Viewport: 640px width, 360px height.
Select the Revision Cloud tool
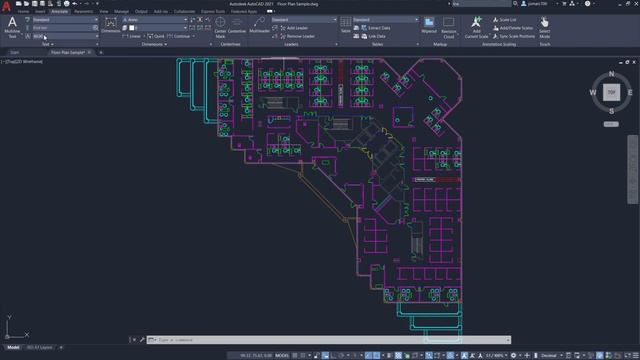[x=449, y=27]
